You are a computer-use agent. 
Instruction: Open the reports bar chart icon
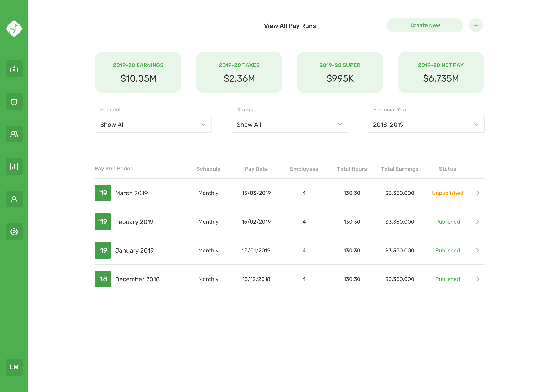click(14, 167)
